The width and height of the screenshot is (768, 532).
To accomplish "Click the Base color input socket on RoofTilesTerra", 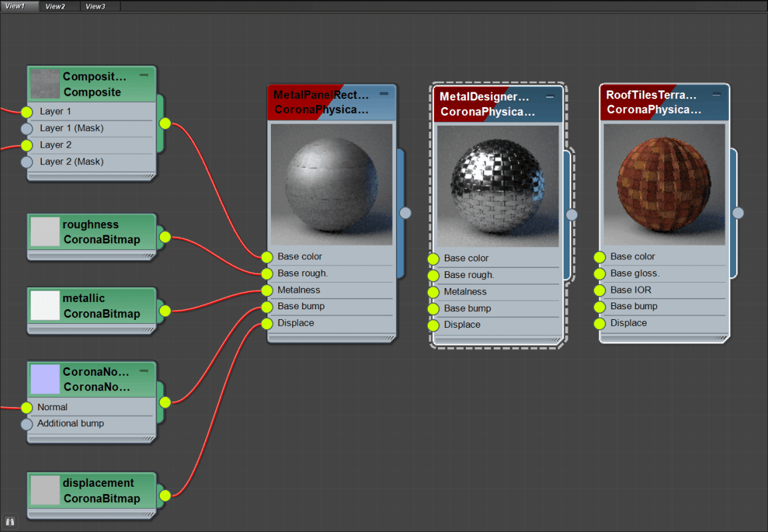I will pyautogui.click(x=601, y=256).
